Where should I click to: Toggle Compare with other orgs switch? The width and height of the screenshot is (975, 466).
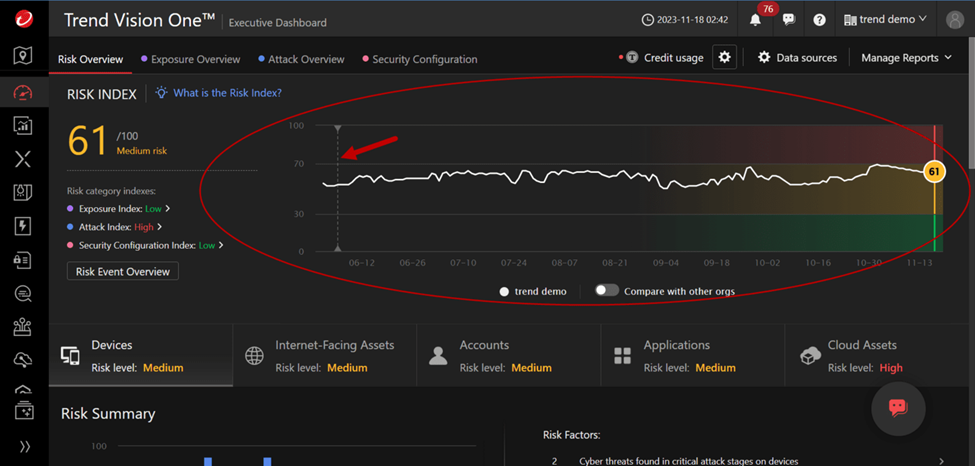[607, 291]
